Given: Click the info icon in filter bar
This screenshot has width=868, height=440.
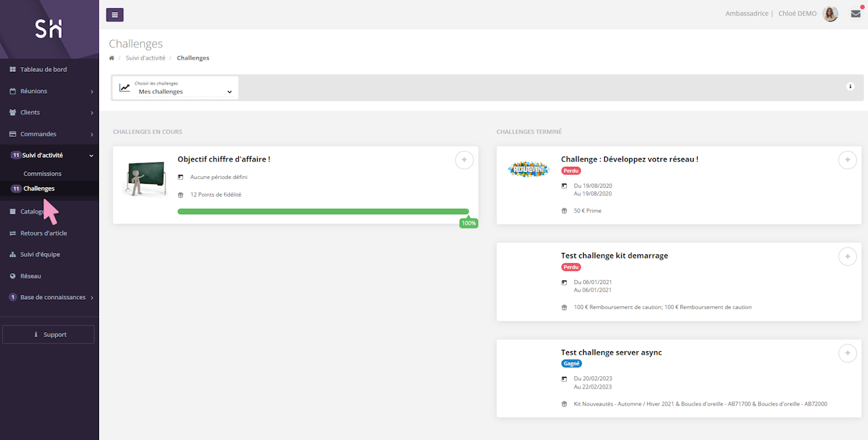Looking at the screenshot, I should [850, 86].
